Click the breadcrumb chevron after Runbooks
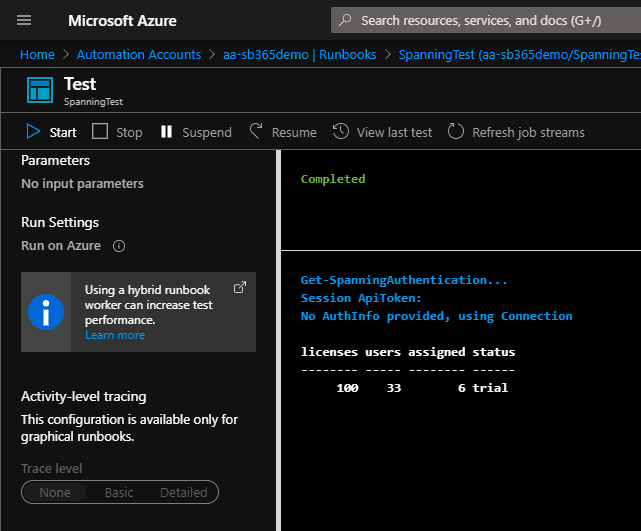641x531 pixels. [x=388, y=54]
